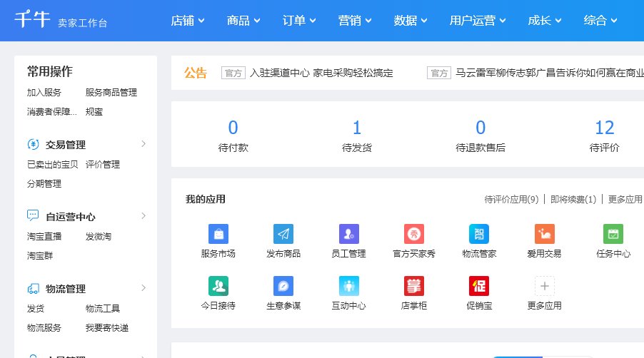This screenshot has height=358, width=644.
Task: Click the 发微淘 link
Action: (x=98, y=236)
